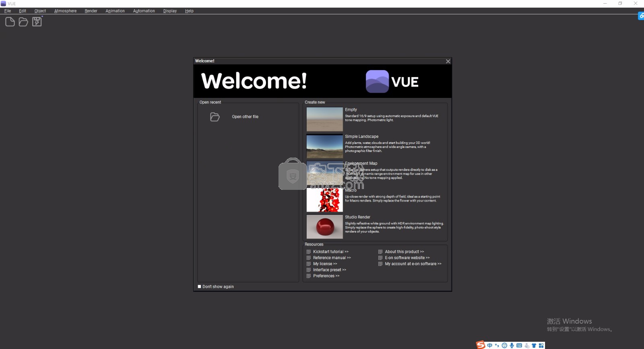Click the greyed-out user account icon in the IME bar
644x349 pixels.
pyautogui.click(x=527, y=345)
